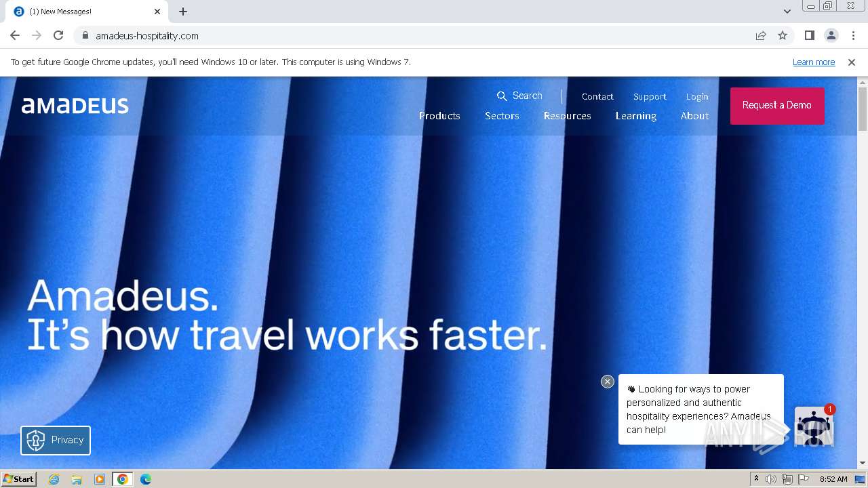This screenshot has height=488, width=868.
Task: Show hidden system tray icons
Action: pyautogui.click(x=756, y=479)
